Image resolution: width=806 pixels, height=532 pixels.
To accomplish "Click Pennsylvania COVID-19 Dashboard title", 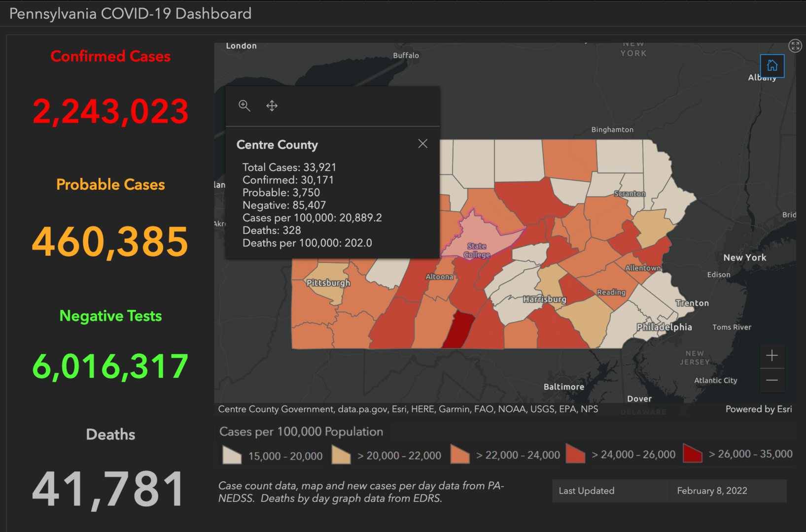I will [130, 13].
